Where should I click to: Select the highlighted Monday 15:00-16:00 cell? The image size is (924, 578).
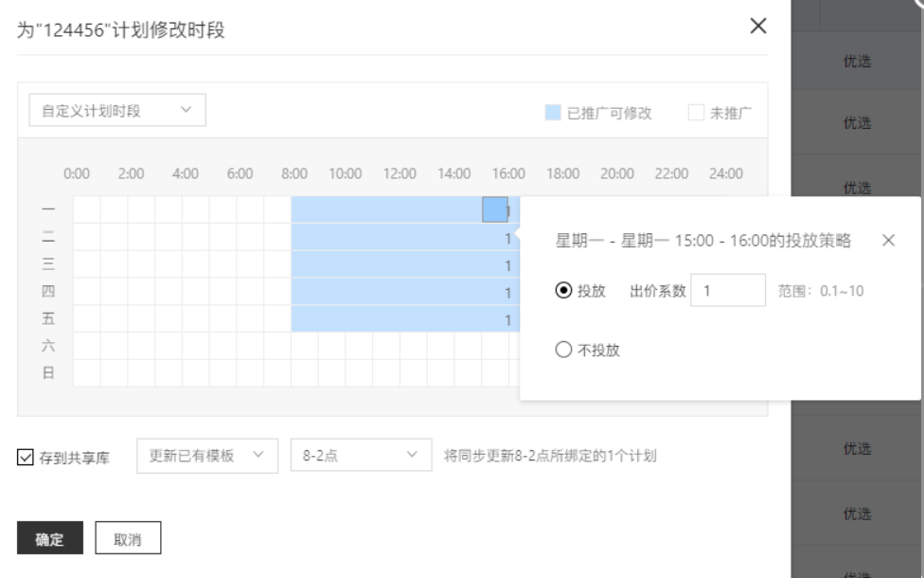point(495,209)
